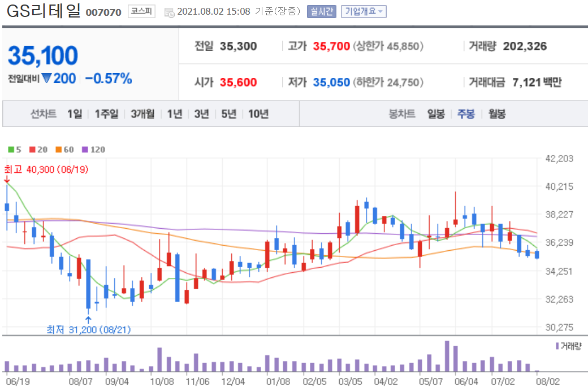The width and height of the screenshot is (588, 392).
Task: Click the 06/19 x-axis date label
Action: 18,382
